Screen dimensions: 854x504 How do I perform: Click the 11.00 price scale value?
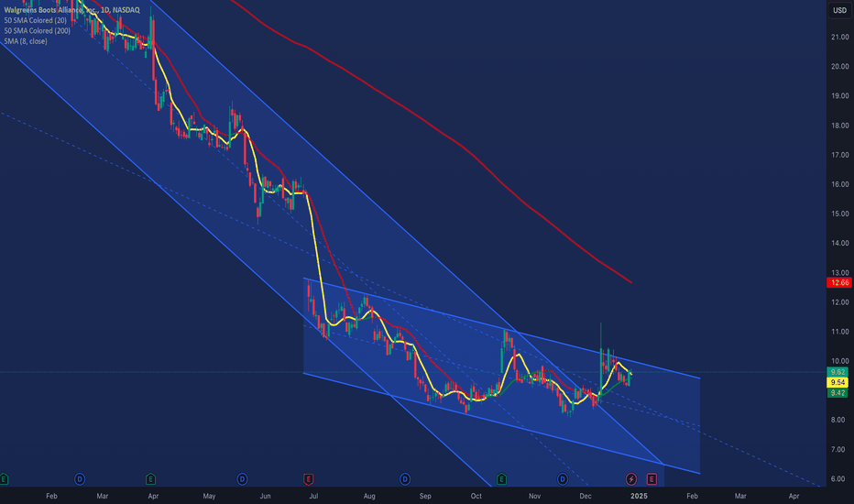(x=840, y=332)
